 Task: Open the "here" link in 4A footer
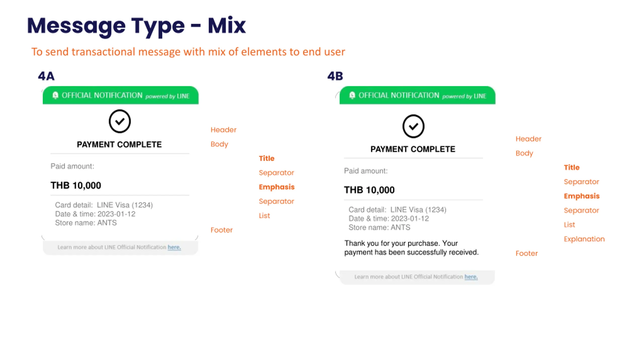[x=174, y=247]
